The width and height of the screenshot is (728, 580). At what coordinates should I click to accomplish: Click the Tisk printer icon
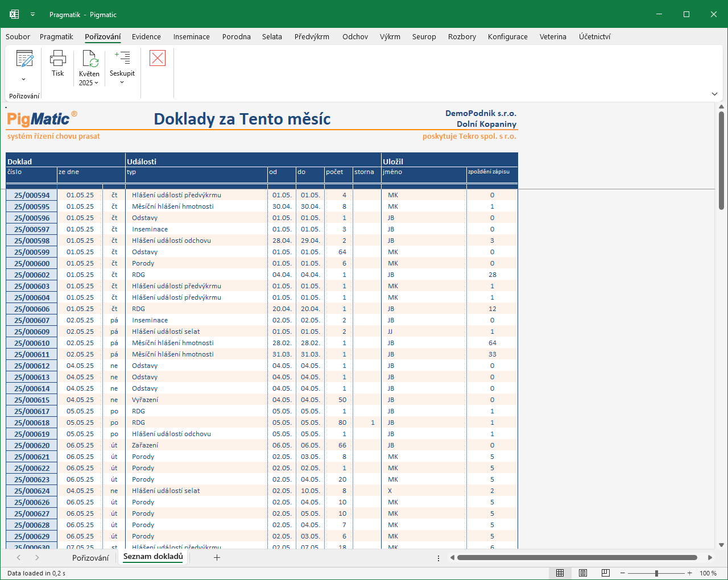[57, 58]
